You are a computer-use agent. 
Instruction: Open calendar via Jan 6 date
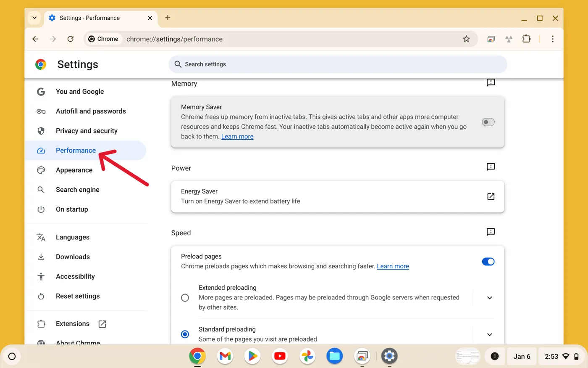522,357
